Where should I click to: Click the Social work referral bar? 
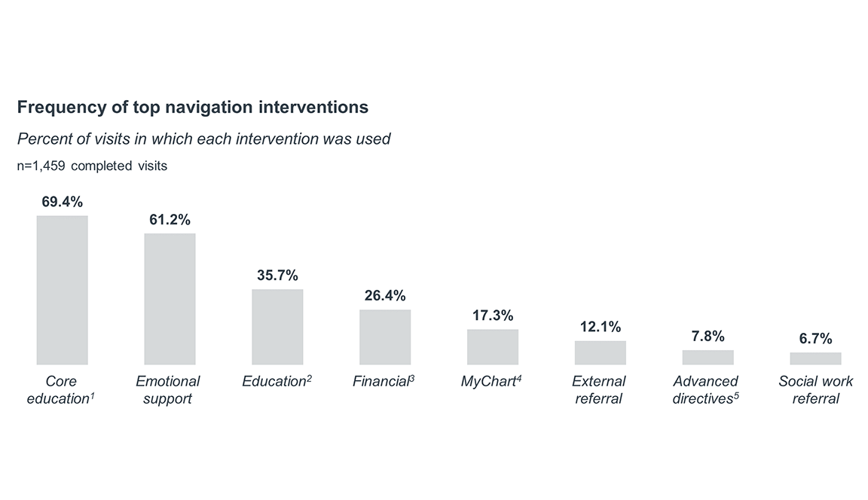coord(815,358)
